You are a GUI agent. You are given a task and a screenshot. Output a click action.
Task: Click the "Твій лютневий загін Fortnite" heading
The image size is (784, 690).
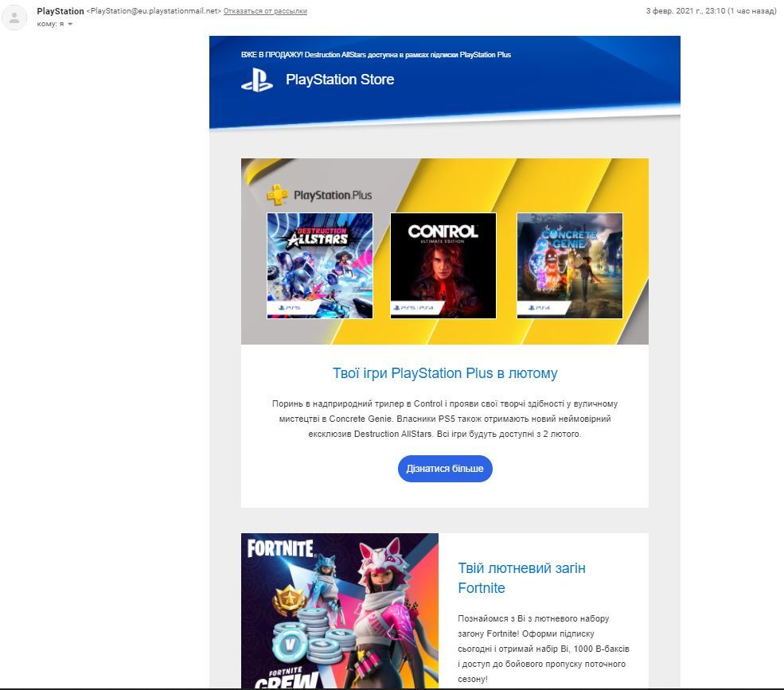[x=521, y=578]
